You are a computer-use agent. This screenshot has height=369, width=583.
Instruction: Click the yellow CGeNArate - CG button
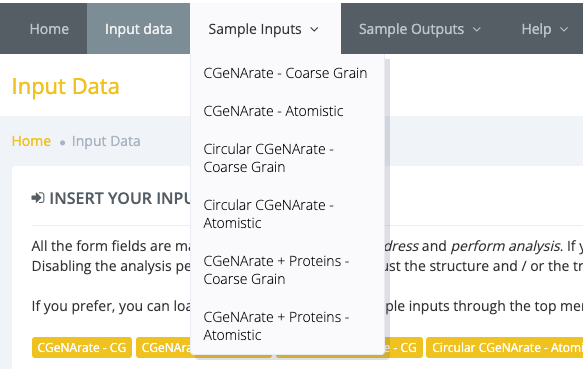pos(82,347)
